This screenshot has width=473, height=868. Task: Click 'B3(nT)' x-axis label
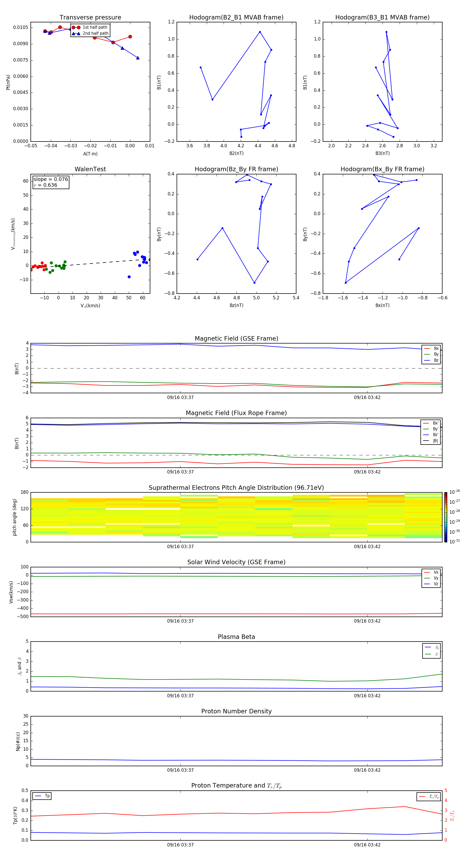(x=382, y=153)
